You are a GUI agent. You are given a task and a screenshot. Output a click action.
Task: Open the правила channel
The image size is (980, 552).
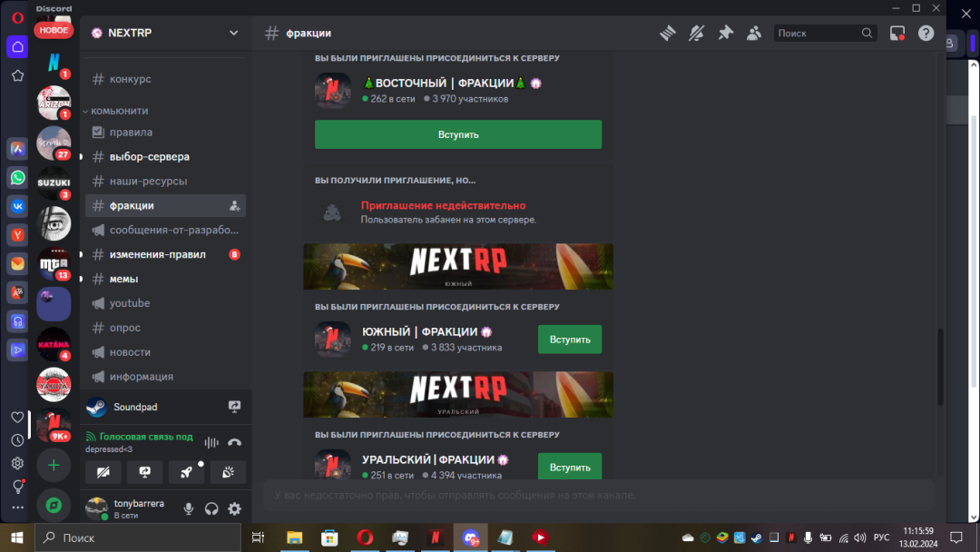click(x=166, y=133)
